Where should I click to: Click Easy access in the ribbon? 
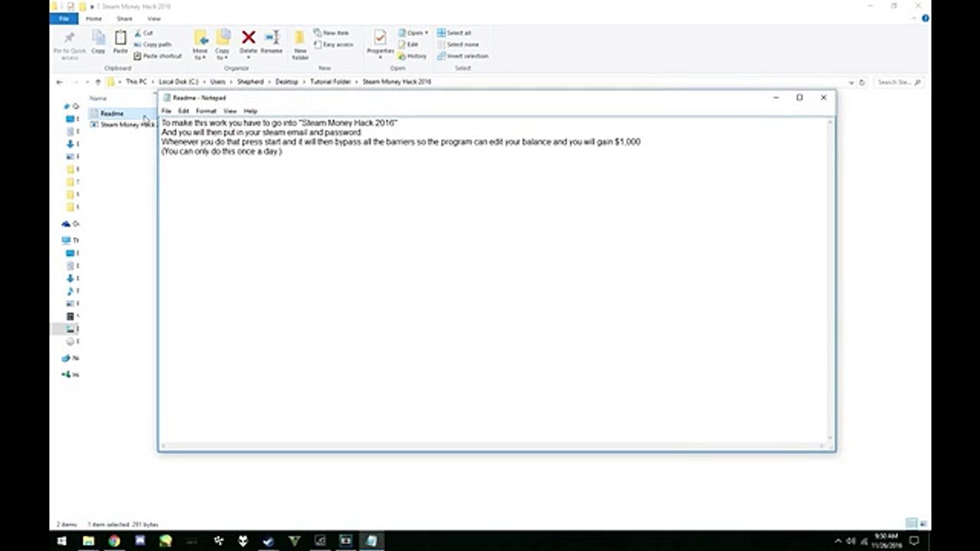tap(333, 44)
